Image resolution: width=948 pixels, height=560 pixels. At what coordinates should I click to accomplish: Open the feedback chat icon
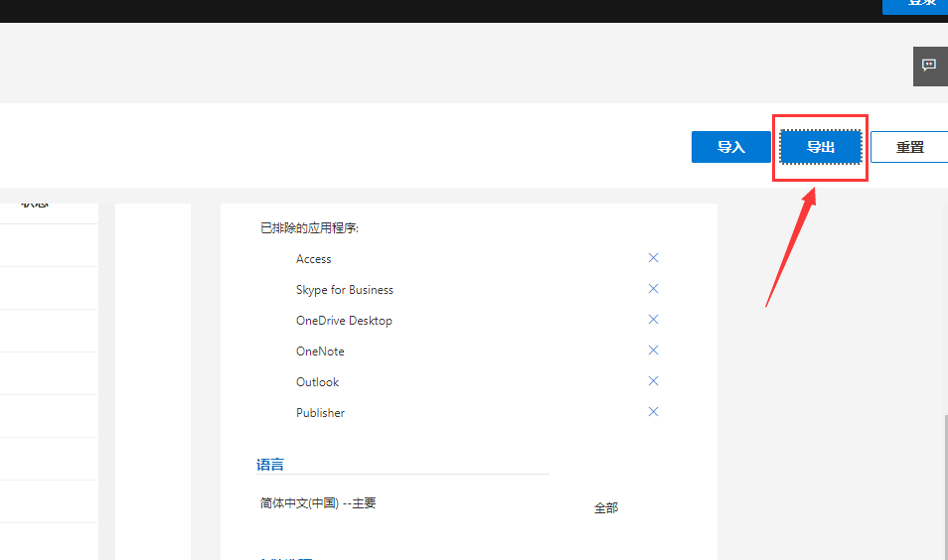click(x=929, y=66)
